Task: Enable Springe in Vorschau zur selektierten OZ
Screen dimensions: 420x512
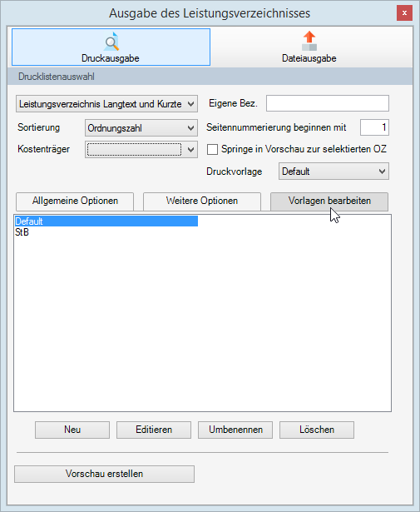Action: click(x=213, y=150)
